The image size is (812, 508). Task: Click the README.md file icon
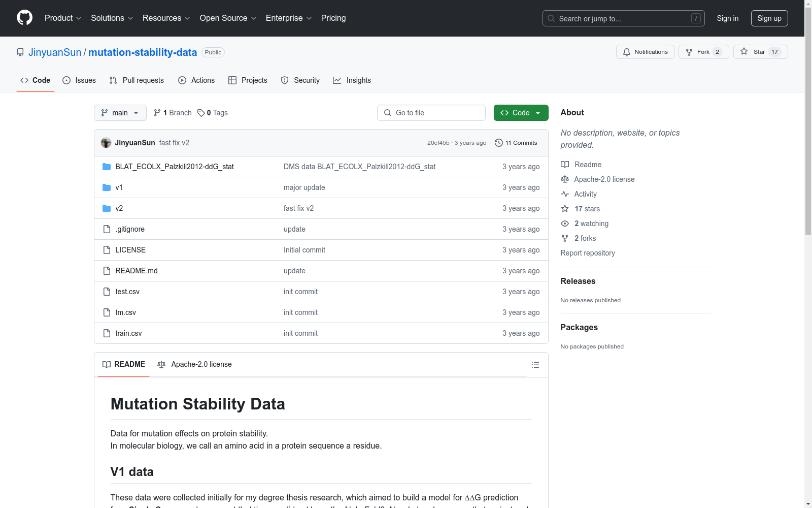point(107,271)
